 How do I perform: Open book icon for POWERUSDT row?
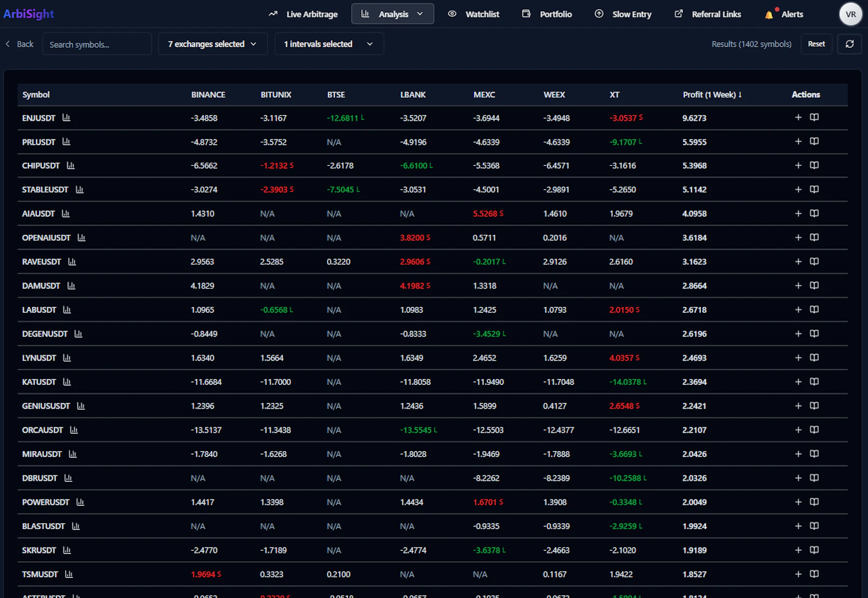(x=814, y=502)
